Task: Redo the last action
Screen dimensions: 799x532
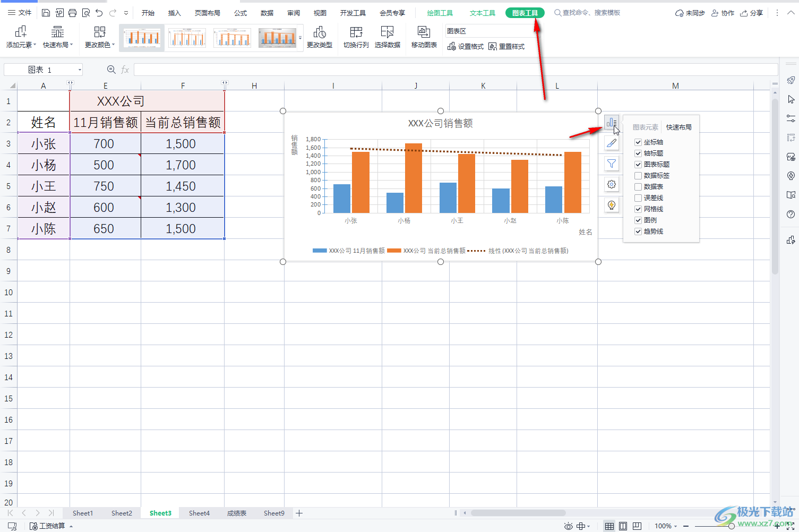Action: (x=113, y=13)
